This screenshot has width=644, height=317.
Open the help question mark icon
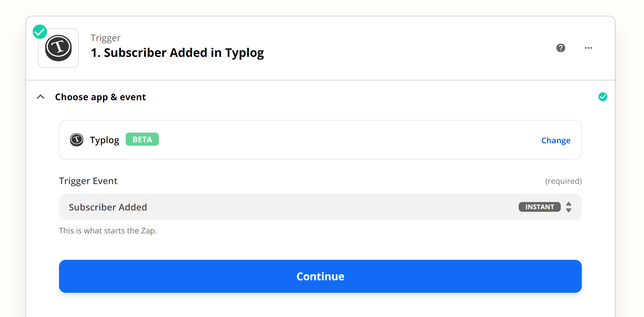pyautogui.click(x=560, y=48)
